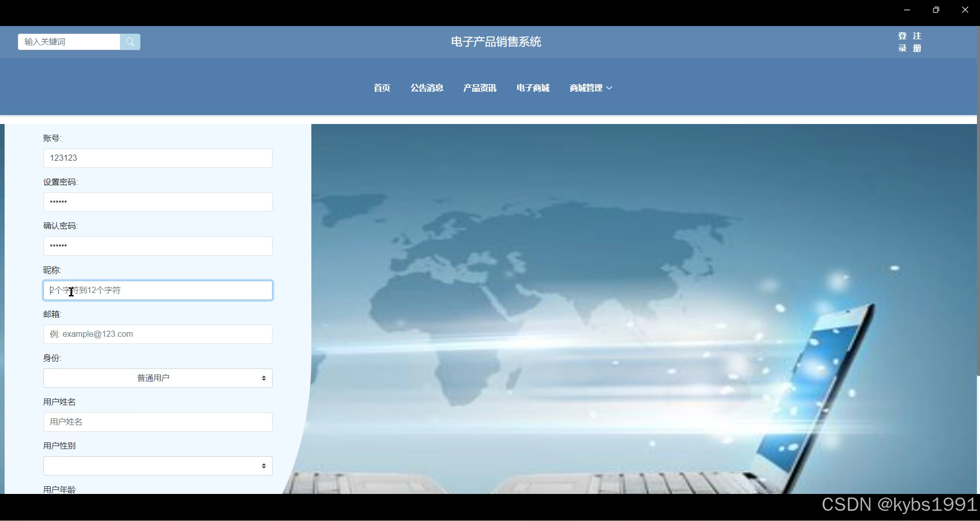Navigate to 电子商城
This screenshot has height=521, width=980.
(533, 88)
